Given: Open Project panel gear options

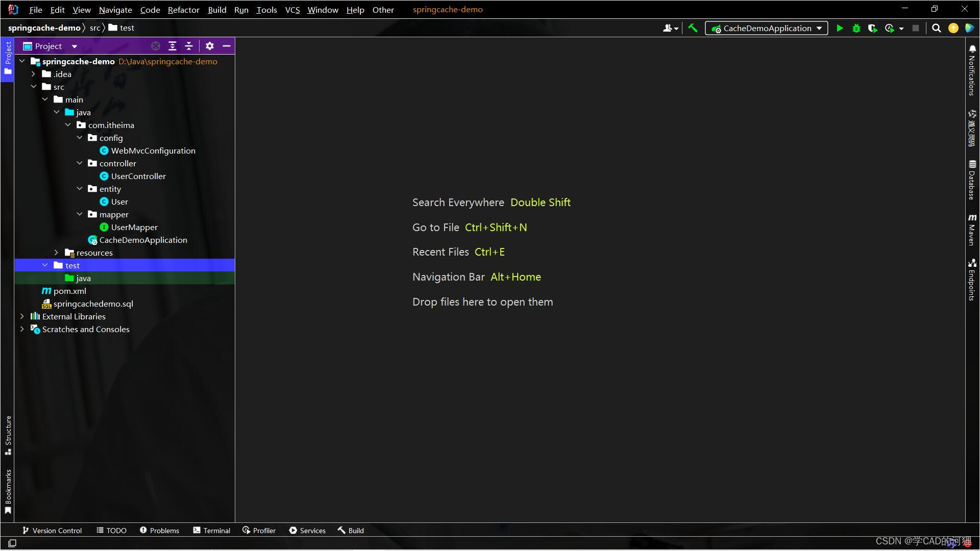Looking at the screenshot, I should tap(209, 46).
